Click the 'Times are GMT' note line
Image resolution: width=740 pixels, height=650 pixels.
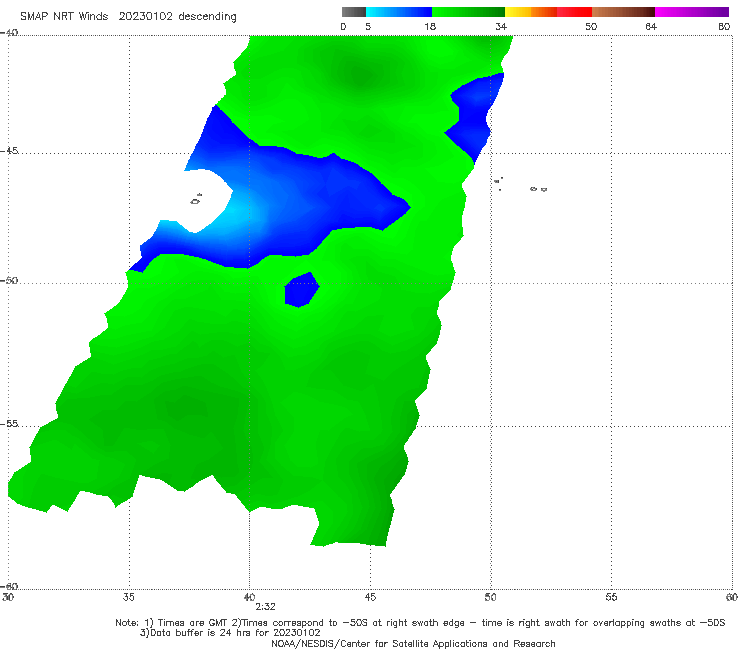coord(420,623)
